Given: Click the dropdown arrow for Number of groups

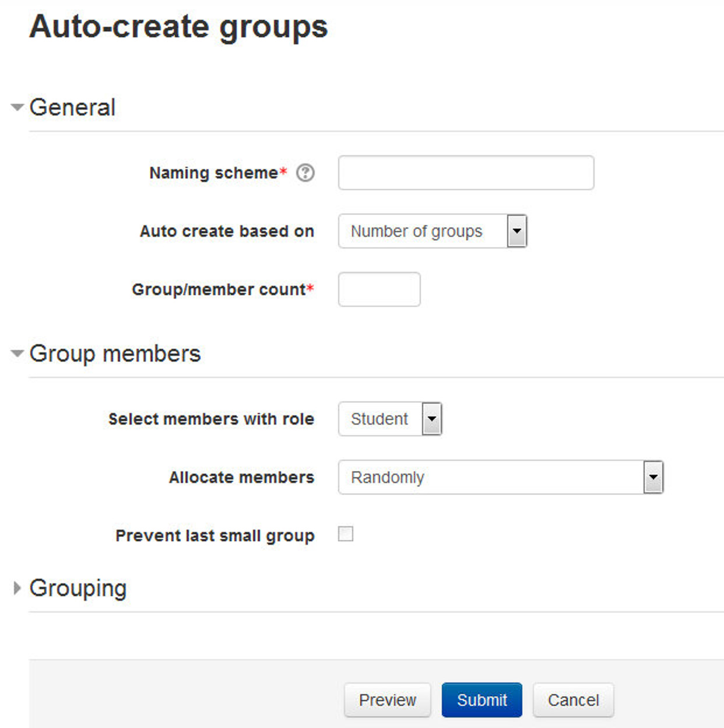Looking at the screenshot, I should click(516, 231).
